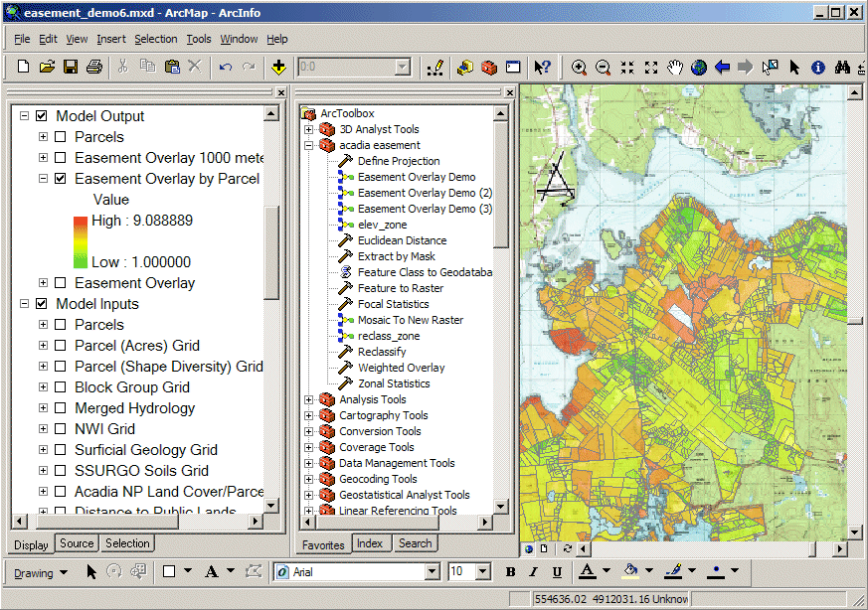Save the map with the floppy disk icon
The image size is (868, 610).
pos(71,67)
